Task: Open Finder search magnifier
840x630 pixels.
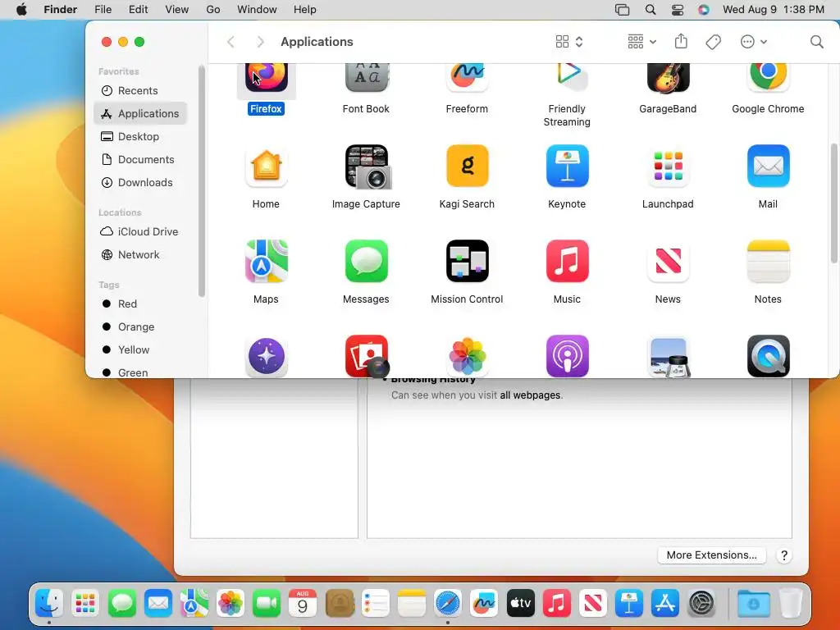Action: 816,42
